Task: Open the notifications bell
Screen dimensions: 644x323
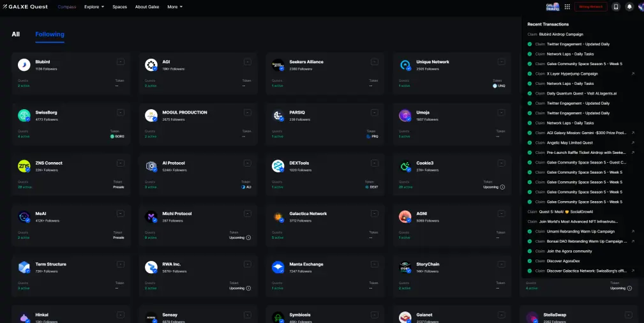Action: click(x=629, y=6)
